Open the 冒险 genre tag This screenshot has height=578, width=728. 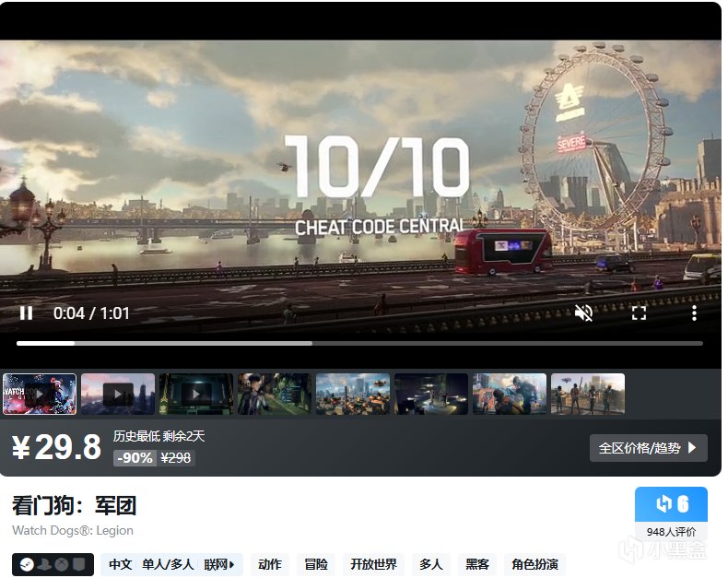[x=316, y=564]
